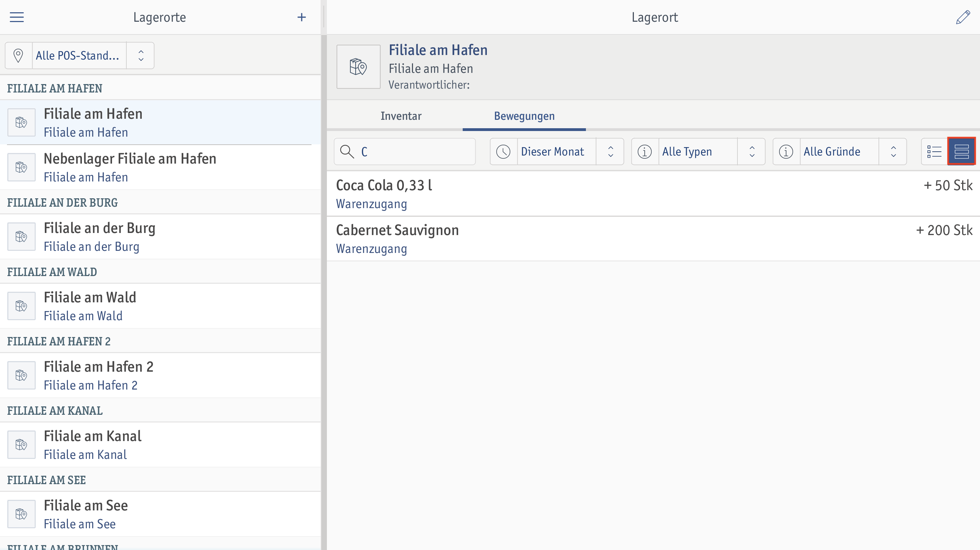Click the divider scrollbar between panels
This screenshot has width=980, height=550.
(x=324, y=292)
